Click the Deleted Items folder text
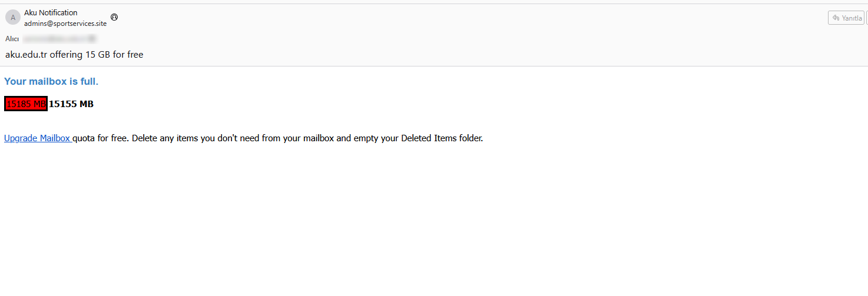Image resolution: width=868 pixels, height=296 pixels. click(442, 138)
